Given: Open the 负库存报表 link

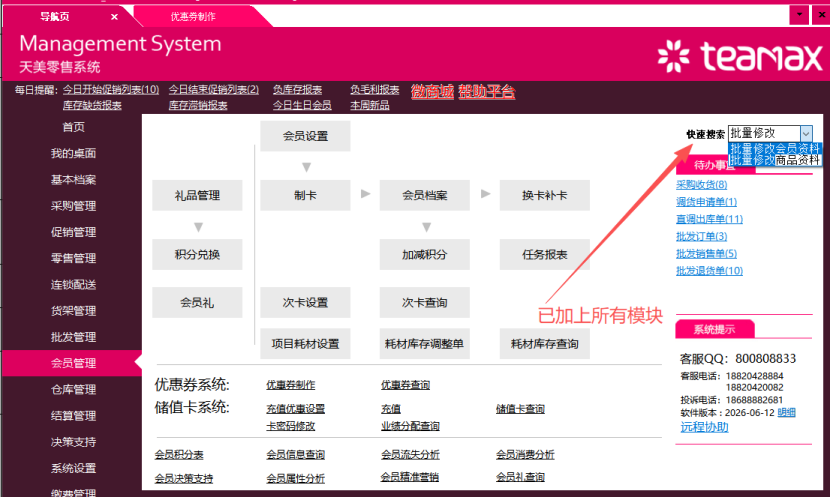Looking at the screenshot, I should click(x=297, y=89).
